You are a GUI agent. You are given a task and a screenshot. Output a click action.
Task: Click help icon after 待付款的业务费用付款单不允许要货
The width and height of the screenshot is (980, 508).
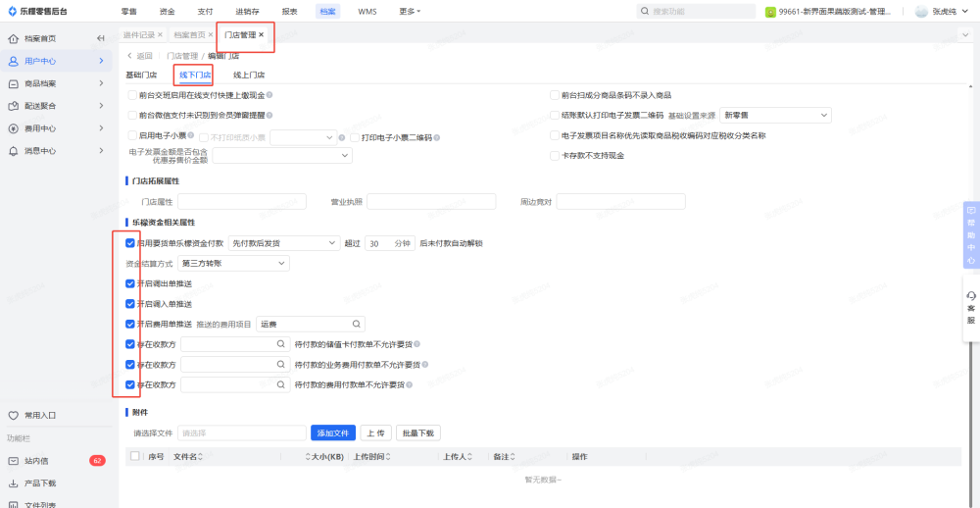(x=424, y=364)
